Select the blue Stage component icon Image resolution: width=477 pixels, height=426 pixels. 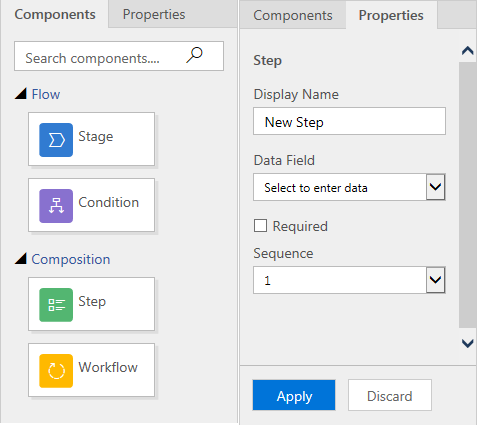tap(56, 140)
